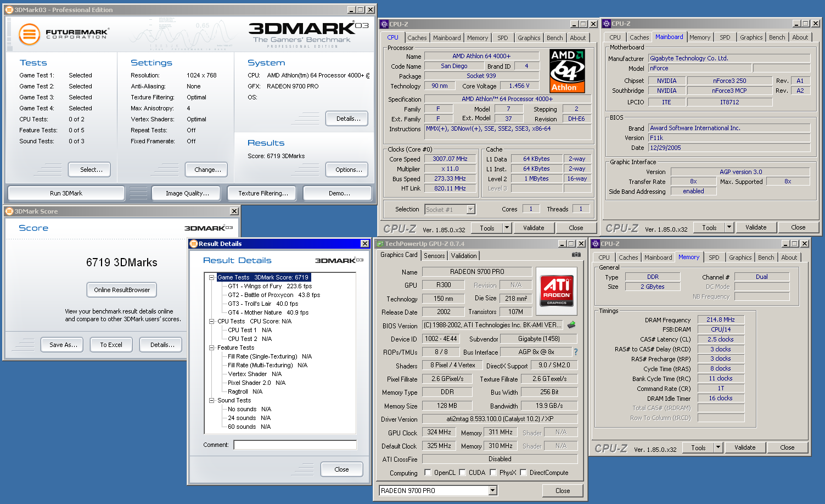Open SPD tab in CPU-Z Mainboard window
This screenshot has height=504, width=825.
[x=725, y=37]
